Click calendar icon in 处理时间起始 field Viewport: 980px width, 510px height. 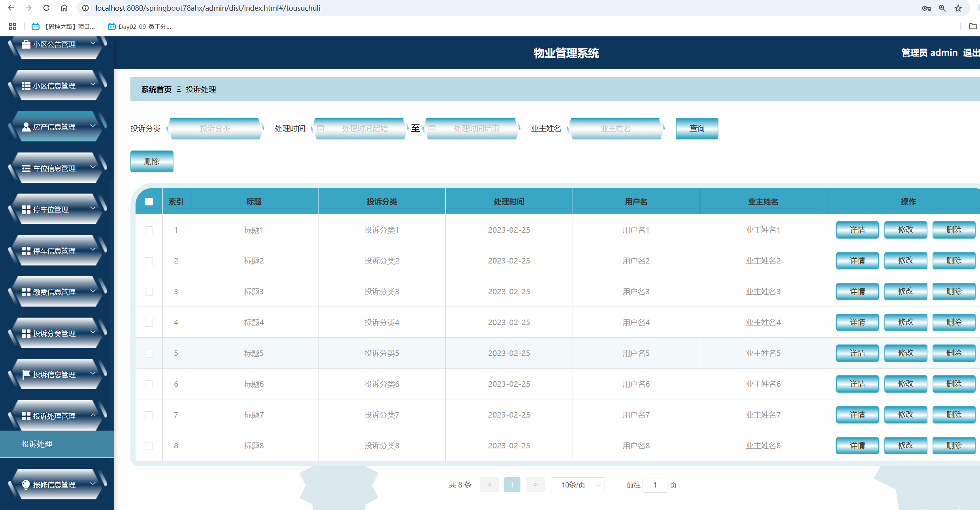320,128
